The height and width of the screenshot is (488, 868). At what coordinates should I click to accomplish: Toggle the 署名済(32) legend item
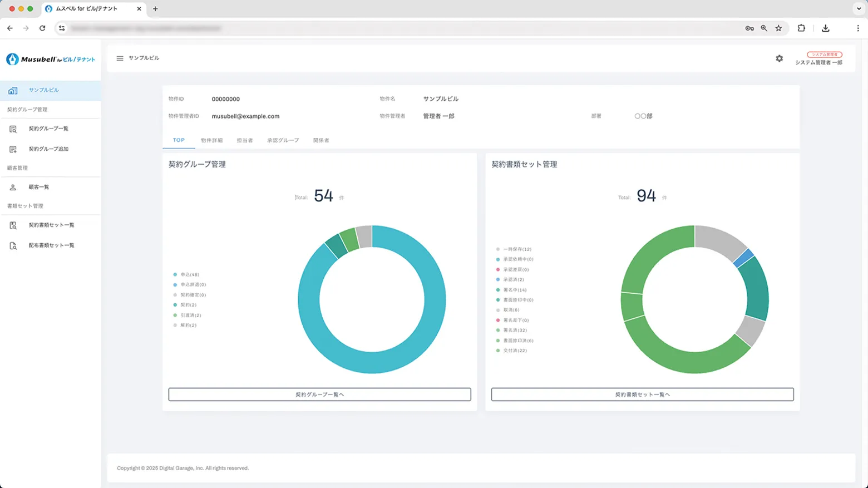point(515,330)
